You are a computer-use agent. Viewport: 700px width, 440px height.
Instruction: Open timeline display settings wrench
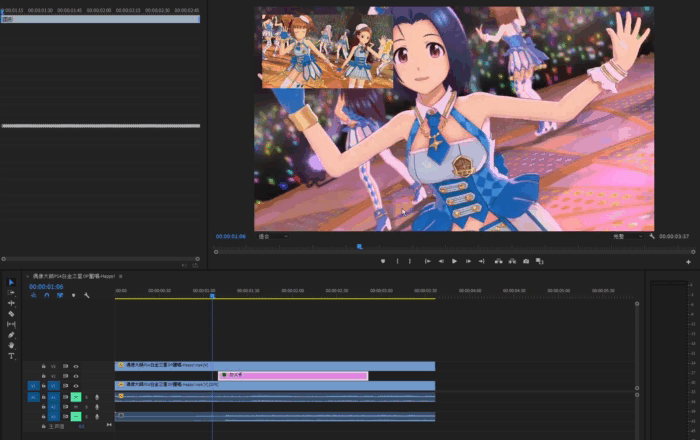87,296
